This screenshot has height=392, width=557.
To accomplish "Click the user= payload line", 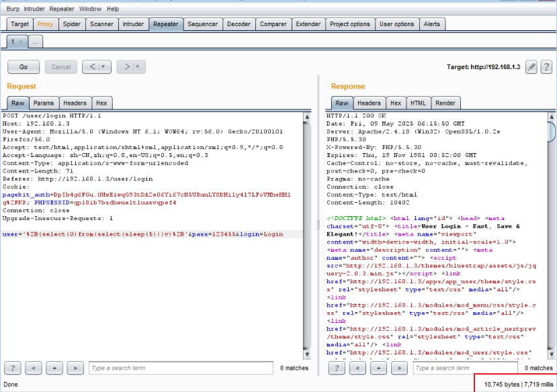I will pyautogui.click(x=143, y=234).
